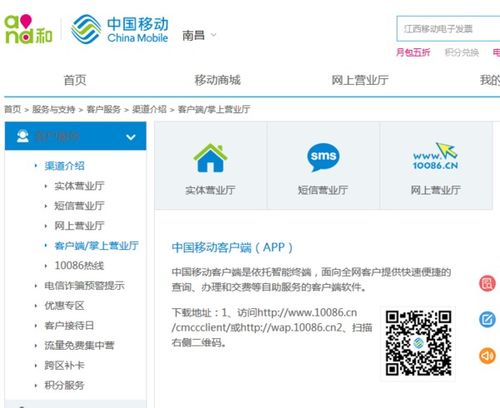Image resolution: width=500 pixels, height=408 pixels.
Task: Collapse the blue sidebar header chevron
Action: 131,137
